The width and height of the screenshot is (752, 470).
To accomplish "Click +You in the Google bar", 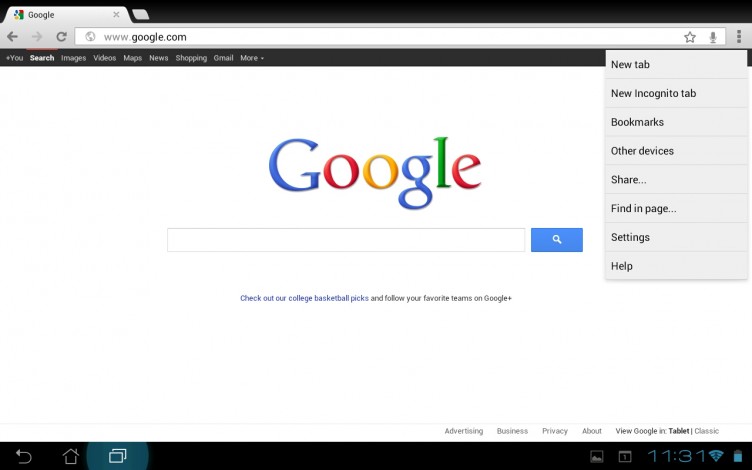I will point(14,58).
